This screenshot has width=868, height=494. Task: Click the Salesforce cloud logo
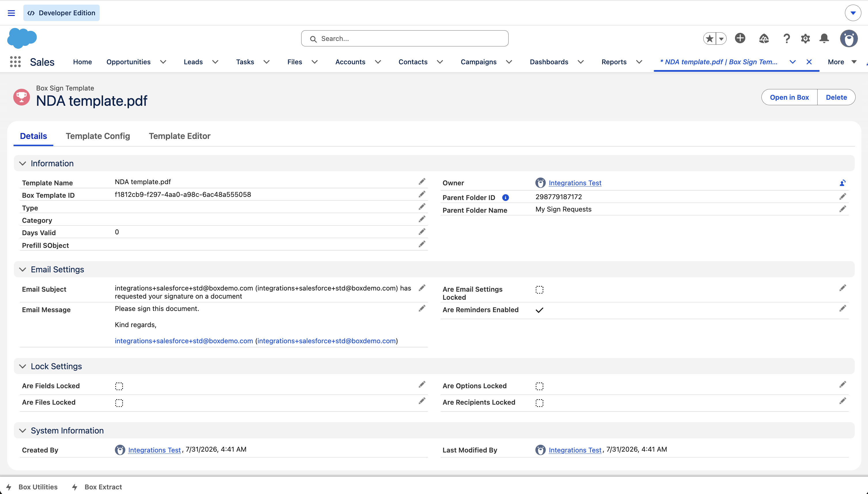click(22, 38)
